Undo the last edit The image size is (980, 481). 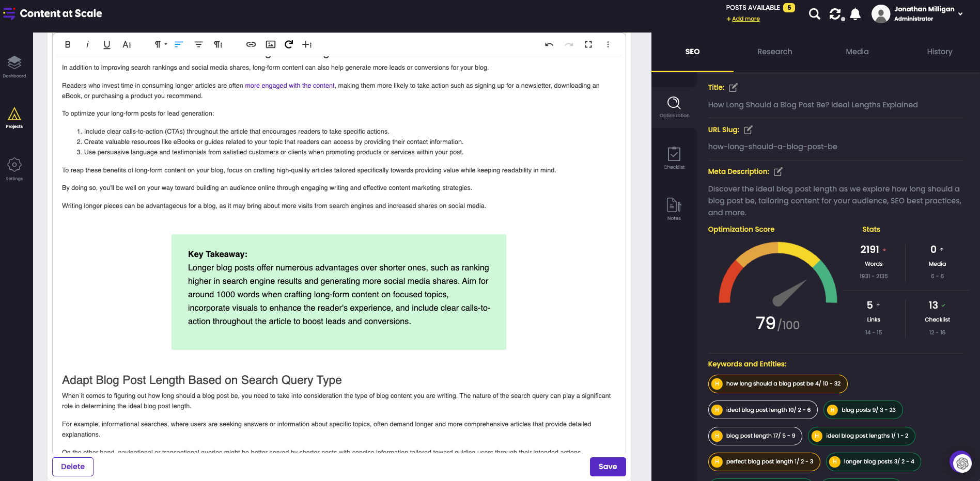point(549,44)
